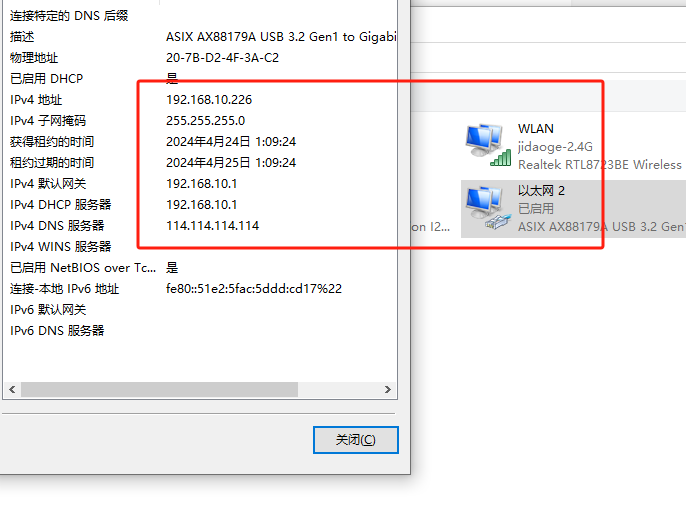Select the 租约过期的时间 row
The height and width of the screenshot is (519, 686).
(x=200, y=163)
